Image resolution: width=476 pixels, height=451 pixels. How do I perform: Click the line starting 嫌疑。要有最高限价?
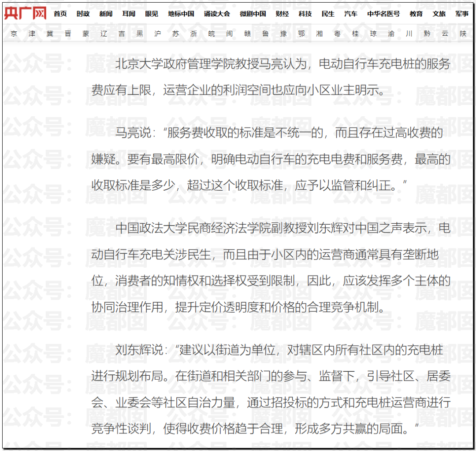271,159
